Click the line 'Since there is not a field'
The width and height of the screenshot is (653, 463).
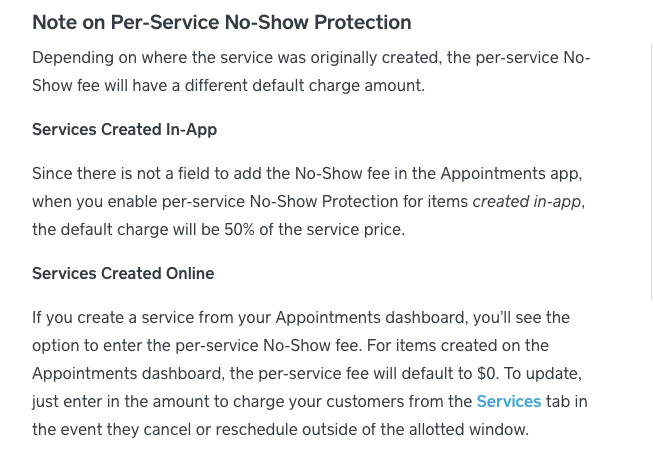pos(307,174)
